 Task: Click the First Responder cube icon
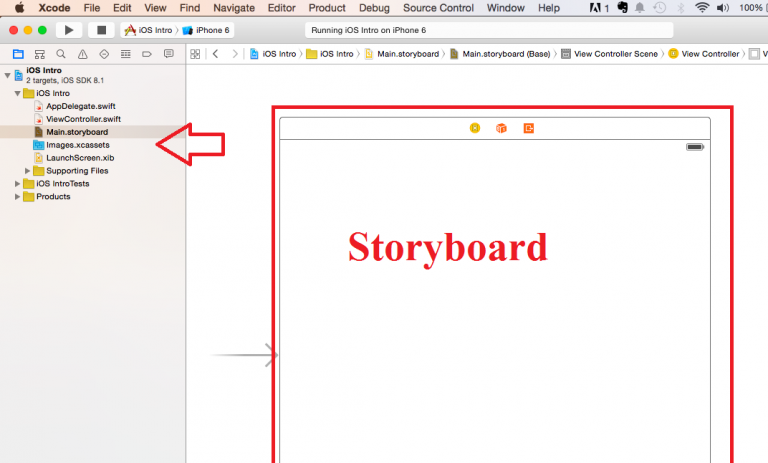click(x=502, y=128)
